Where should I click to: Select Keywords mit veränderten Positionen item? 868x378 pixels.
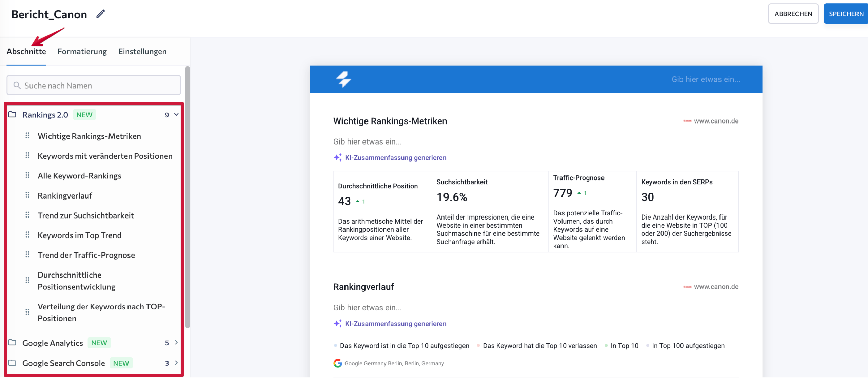pos(105,156)
